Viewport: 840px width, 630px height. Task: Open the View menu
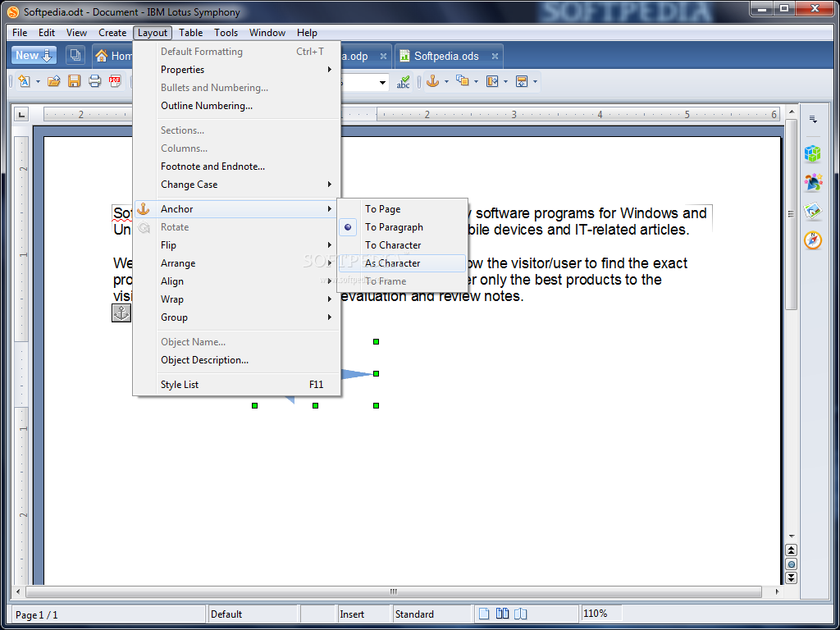(x=76, y=33)
